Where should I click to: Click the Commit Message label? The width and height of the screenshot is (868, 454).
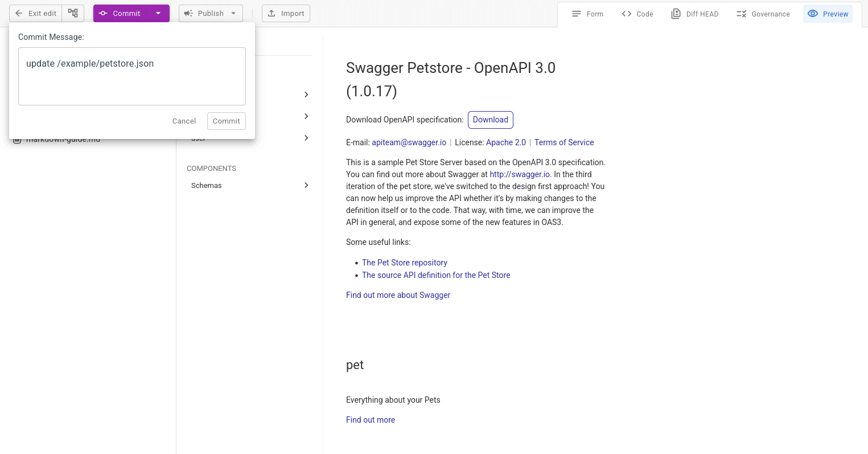pyautogui.click(x=51, y=37)
